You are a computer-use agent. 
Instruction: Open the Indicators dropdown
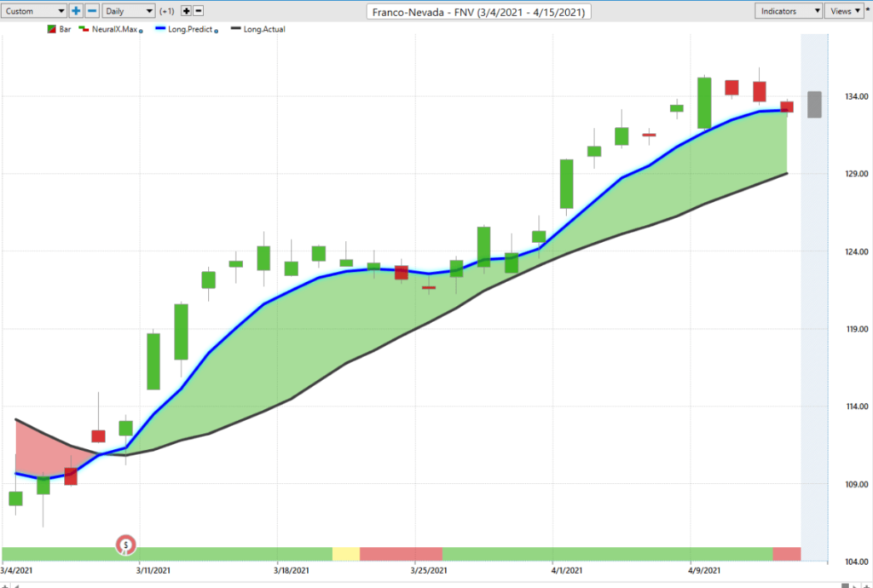coord(789,10)
